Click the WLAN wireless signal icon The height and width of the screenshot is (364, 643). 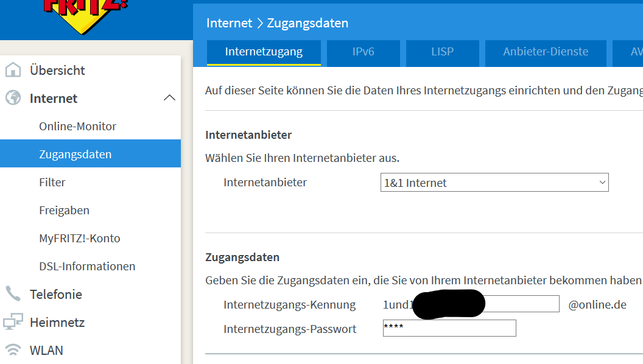point(13,350)
